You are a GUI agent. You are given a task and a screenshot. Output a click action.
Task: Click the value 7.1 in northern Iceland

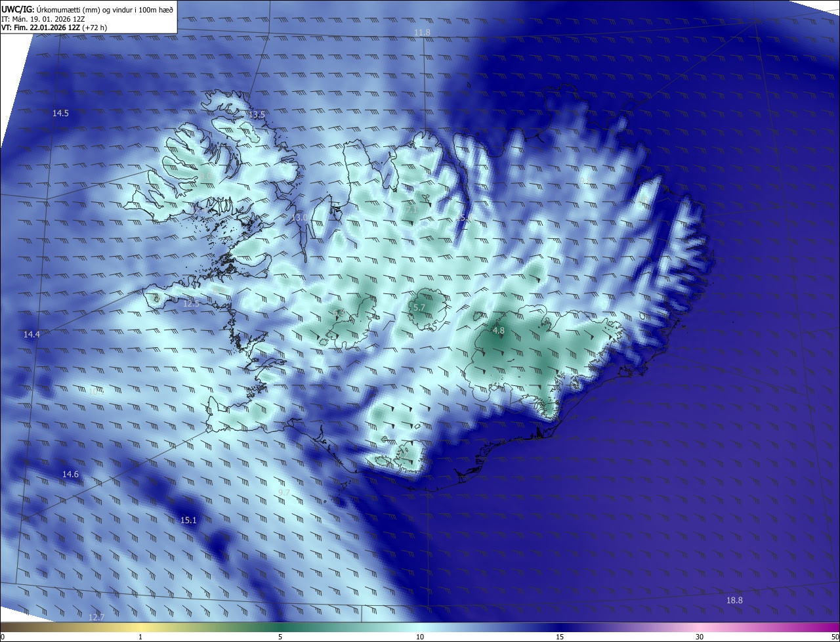pyautogui.click(x=410, y=210)
